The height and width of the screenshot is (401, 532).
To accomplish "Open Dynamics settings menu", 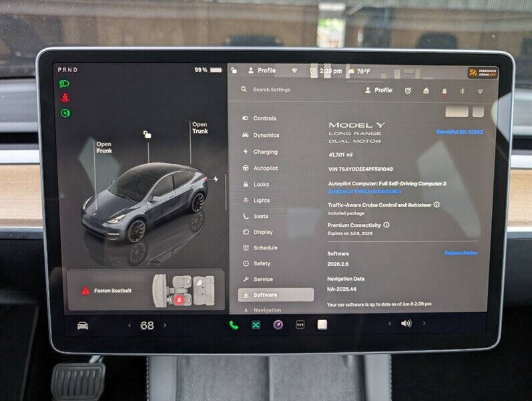I will [x=261, y=135].
